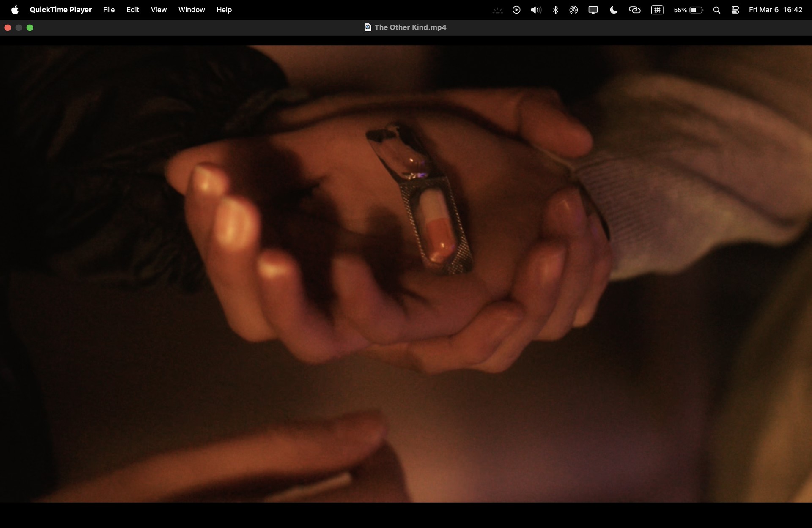This screenshot has height=528, width=812.
Task: Open Control Center icon
Action: pyautogui.click(x=735, y=10)
